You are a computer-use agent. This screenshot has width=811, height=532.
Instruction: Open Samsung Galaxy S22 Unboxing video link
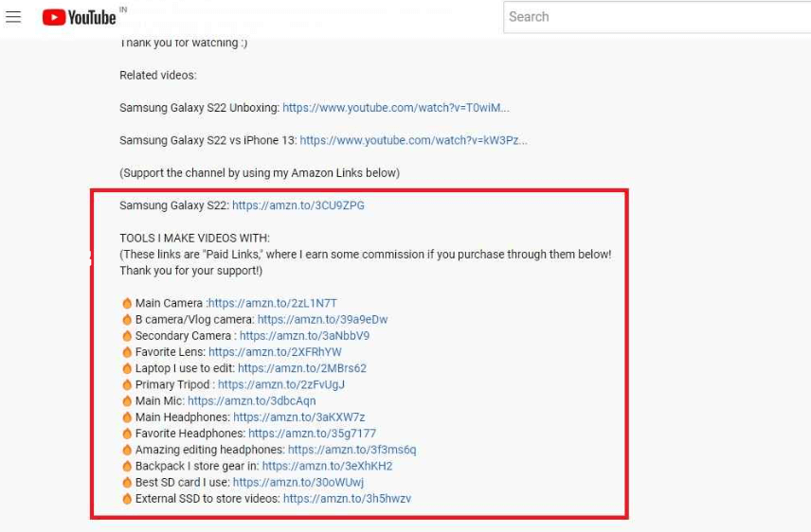pos(396,108)
